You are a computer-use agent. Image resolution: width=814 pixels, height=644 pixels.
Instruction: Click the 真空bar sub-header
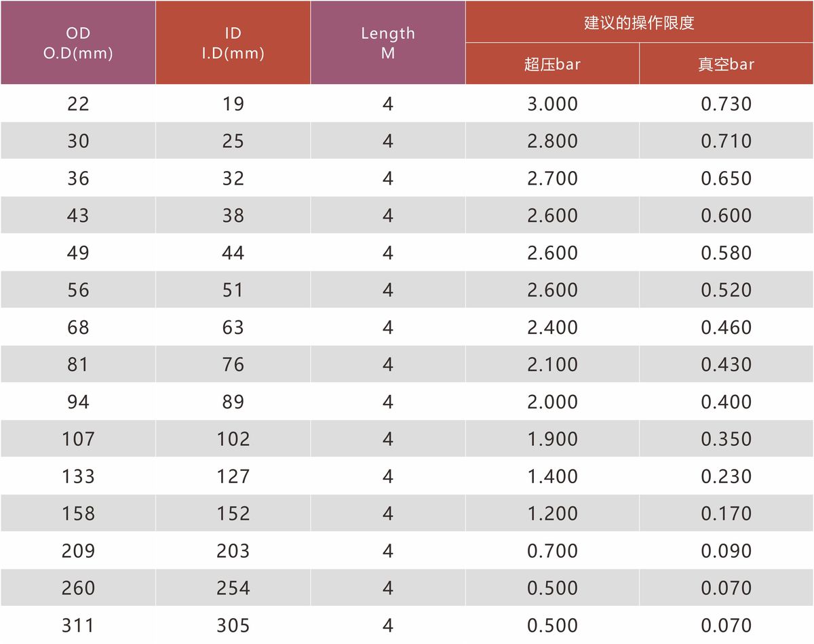pos(726,64)
